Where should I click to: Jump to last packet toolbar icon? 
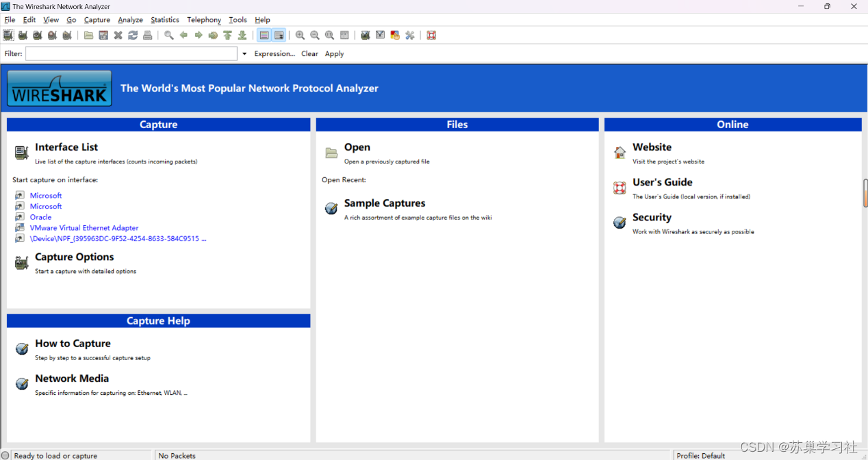(242, 35)
